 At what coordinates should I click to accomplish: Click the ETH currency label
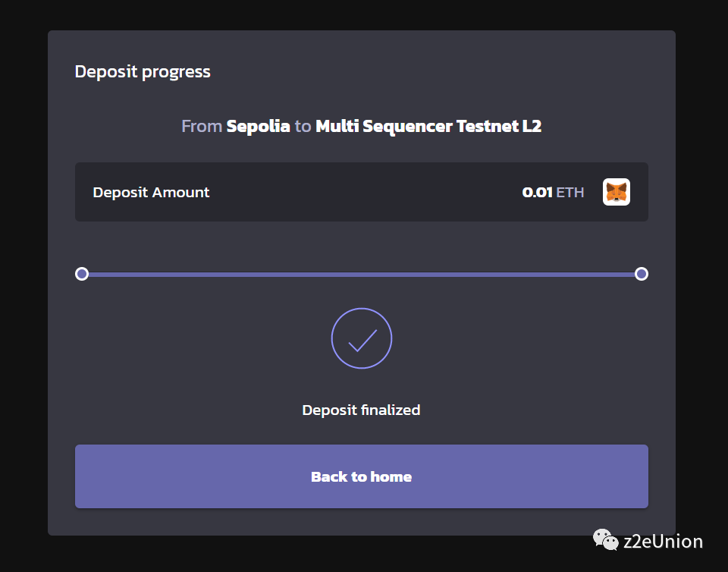[x=570, y=193]
